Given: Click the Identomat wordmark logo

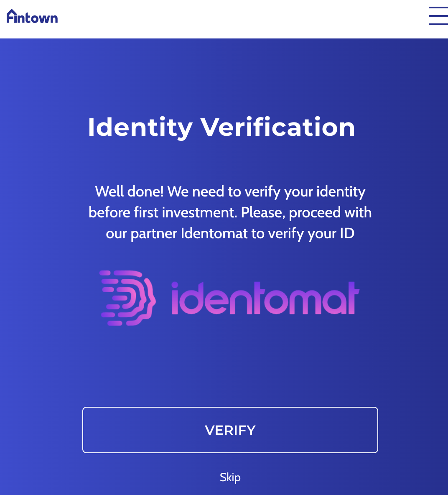Looking at the screenshot, I should (x=265, y=299).
